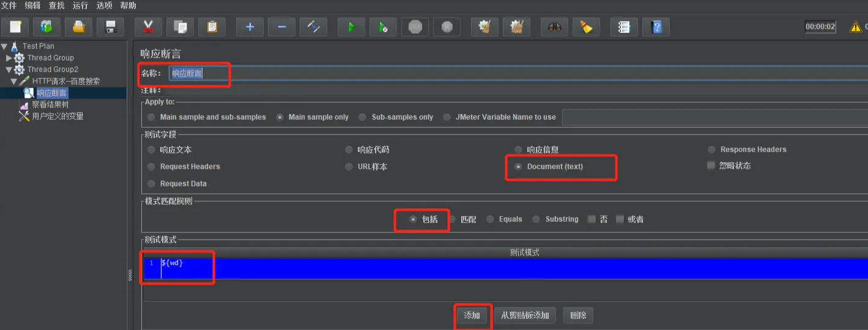Click the minus Collapse All icon
The image size is (868, 330).
(281, 27)
